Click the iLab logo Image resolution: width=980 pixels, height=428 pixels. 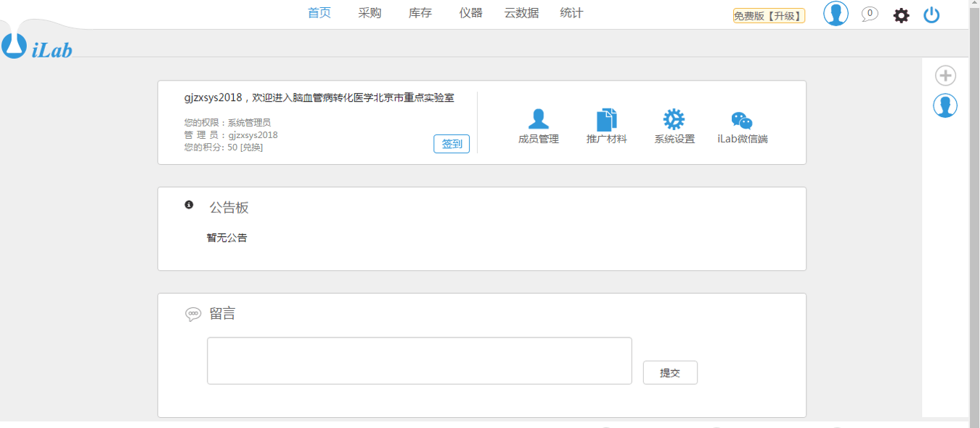point(36,46)
